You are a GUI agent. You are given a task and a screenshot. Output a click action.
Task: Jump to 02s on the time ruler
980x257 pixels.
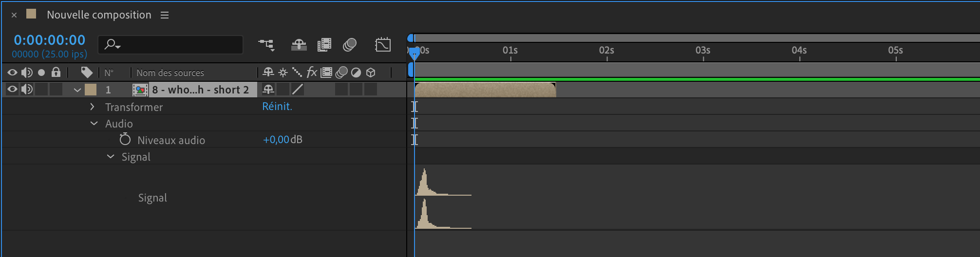(x=607, y=51)
